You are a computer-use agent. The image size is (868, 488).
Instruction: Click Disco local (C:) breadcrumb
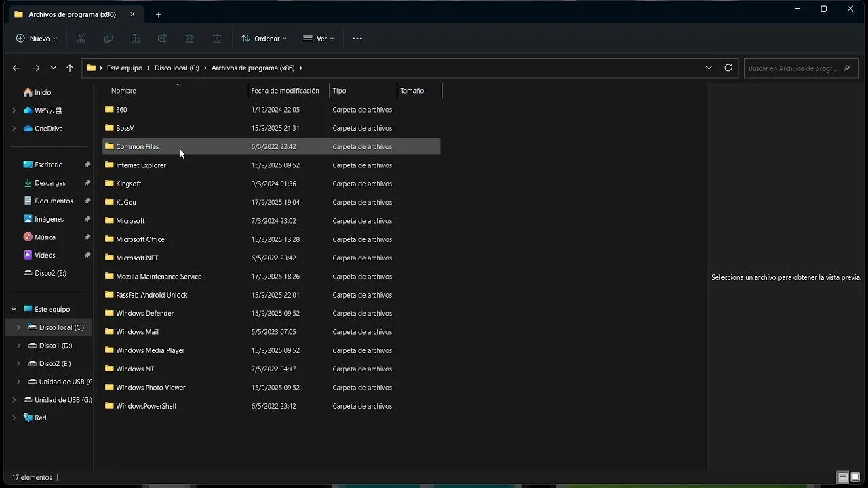point(177,68)
